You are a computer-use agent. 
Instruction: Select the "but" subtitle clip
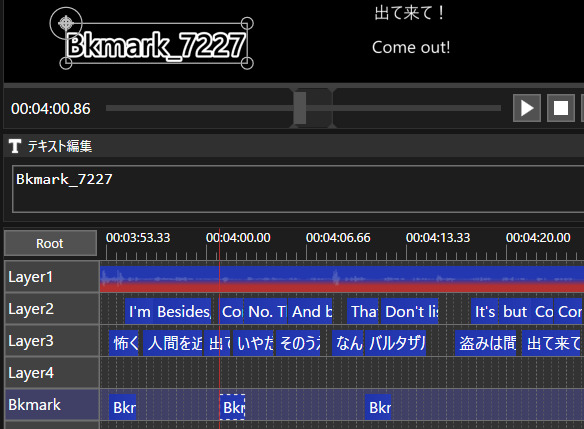(x=515, y=311)
